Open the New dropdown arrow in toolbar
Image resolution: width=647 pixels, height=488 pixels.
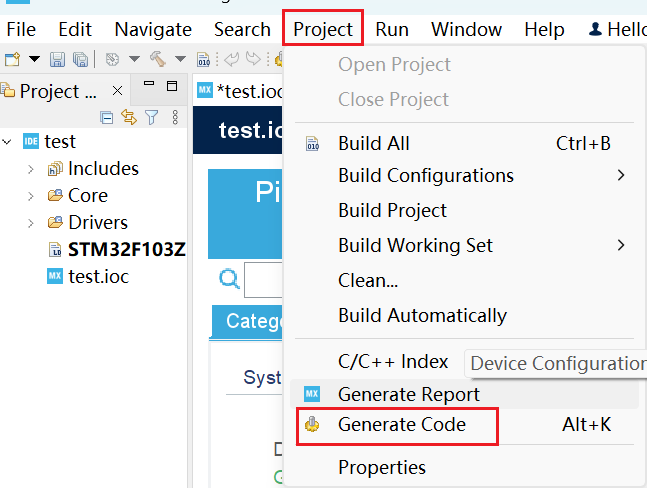point(34,59)
